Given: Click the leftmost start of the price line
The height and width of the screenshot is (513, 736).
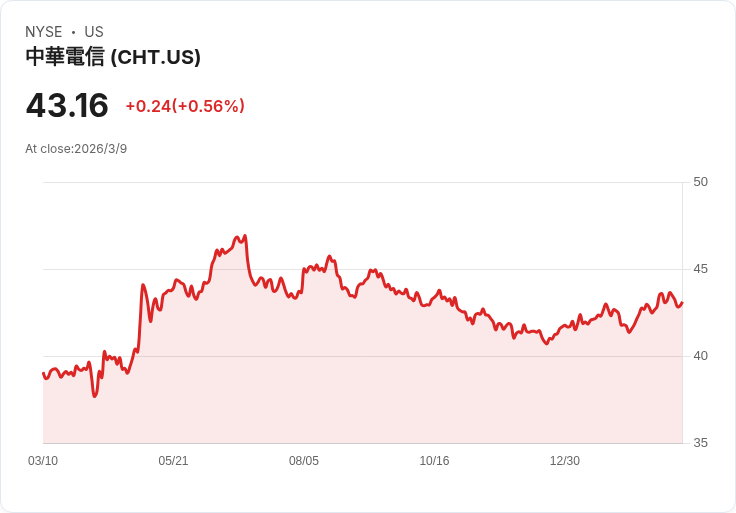Looking at the screenshot, I should pyautogui.click(x=43, y=373).
